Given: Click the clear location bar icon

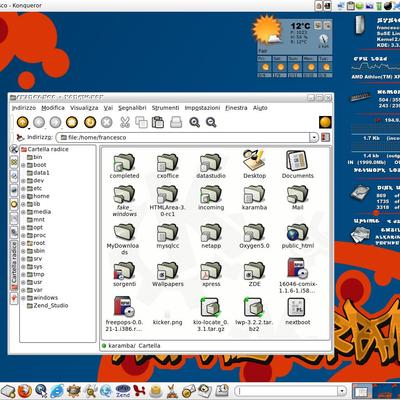Looking at the screenshot, I should point(21,137).
